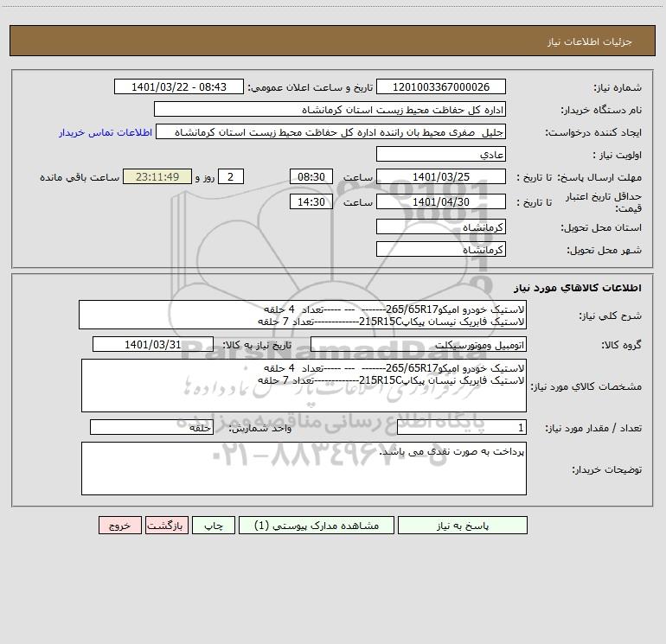Click response deadline date 1401/03/25
This screenshot has width=666, height=644.
click(x=441, y=176)
